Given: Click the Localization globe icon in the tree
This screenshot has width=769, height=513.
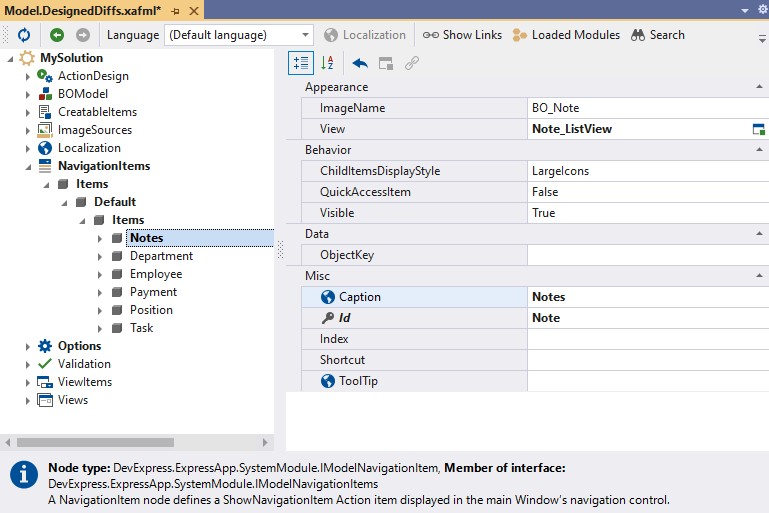Looking at the screenshot, I should coord(45,148).
